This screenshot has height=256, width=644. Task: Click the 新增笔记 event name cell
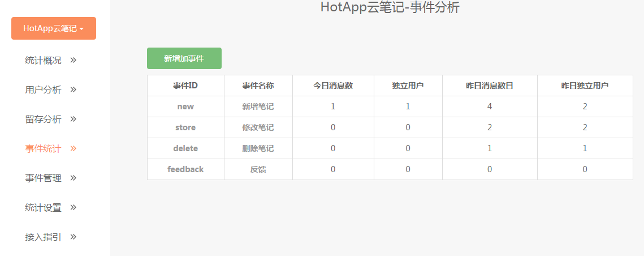258,106
